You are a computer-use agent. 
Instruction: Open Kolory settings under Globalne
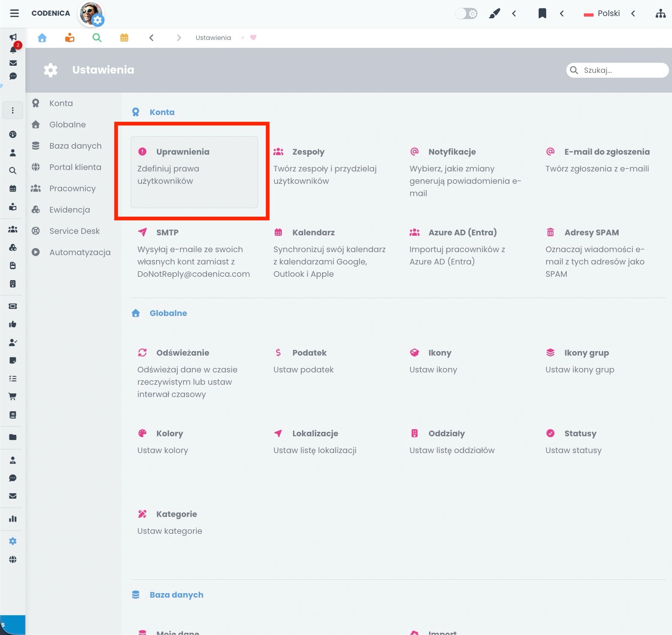pos(169,433)
